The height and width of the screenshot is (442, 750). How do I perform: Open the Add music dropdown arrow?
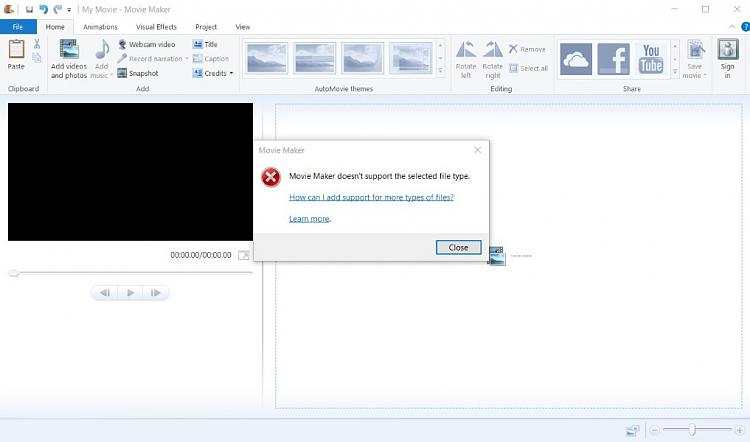tap(111, 76)
